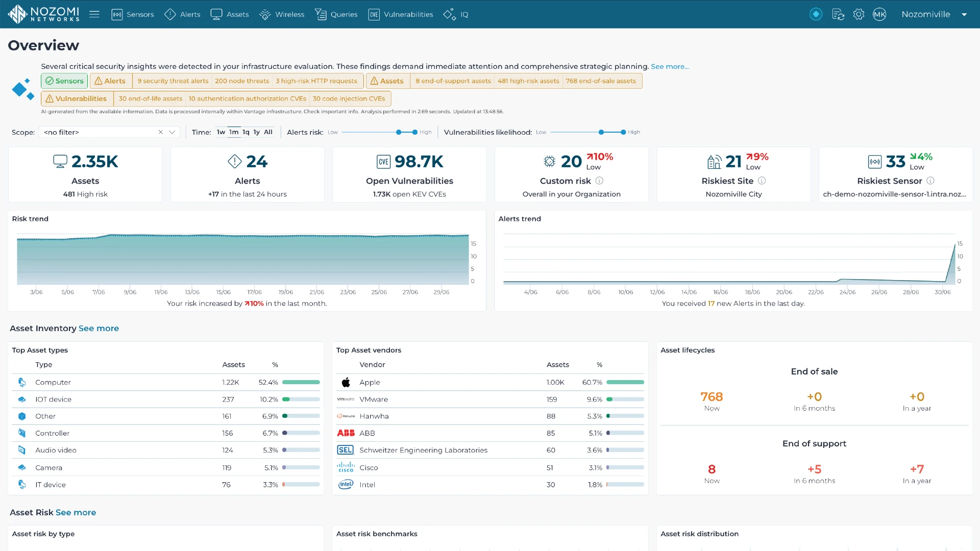Open Asset Risk See more link

(76, 512)
